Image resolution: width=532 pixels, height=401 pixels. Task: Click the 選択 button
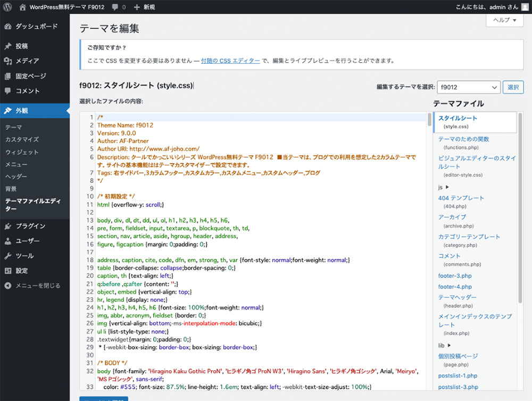[513, 87]
